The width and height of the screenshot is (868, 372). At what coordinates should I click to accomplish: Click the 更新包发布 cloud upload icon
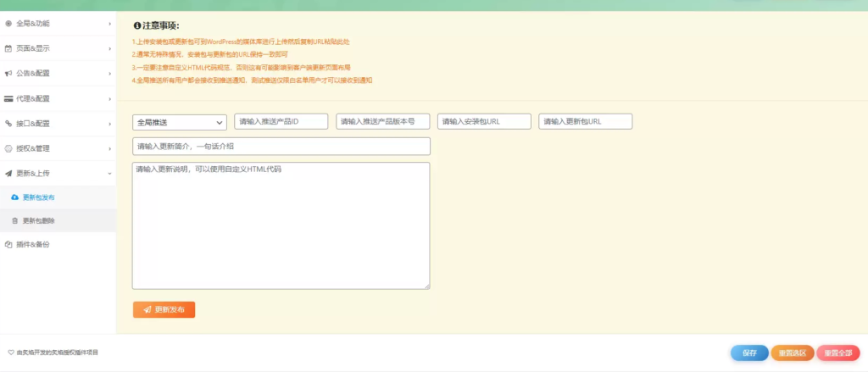[15, 197]
